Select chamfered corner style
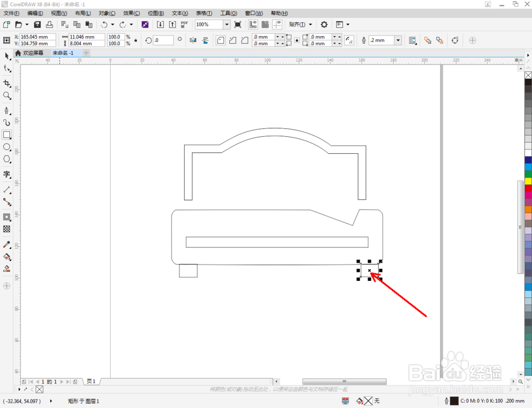Viewport: 532px width, 408px height. (245, 40)
